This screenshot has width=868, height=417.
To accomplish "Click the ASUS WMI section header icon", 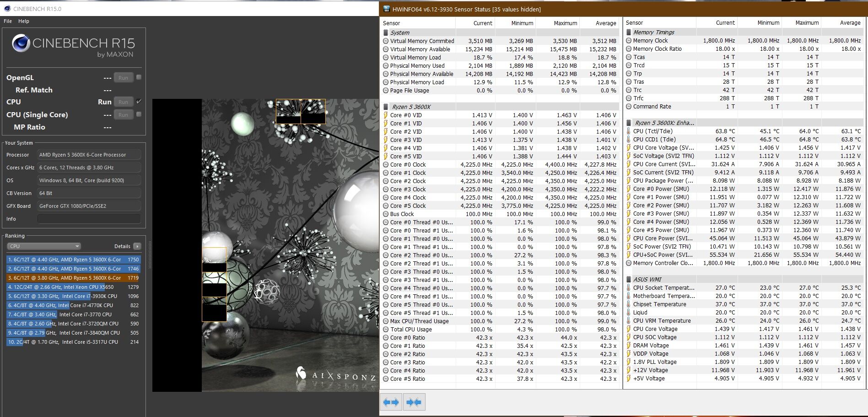I will point(629,280).
